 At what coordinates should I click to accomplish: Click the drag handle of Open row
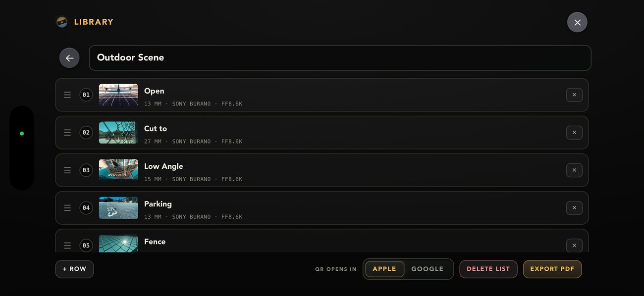pyautogui.click(x=67, y=95)
